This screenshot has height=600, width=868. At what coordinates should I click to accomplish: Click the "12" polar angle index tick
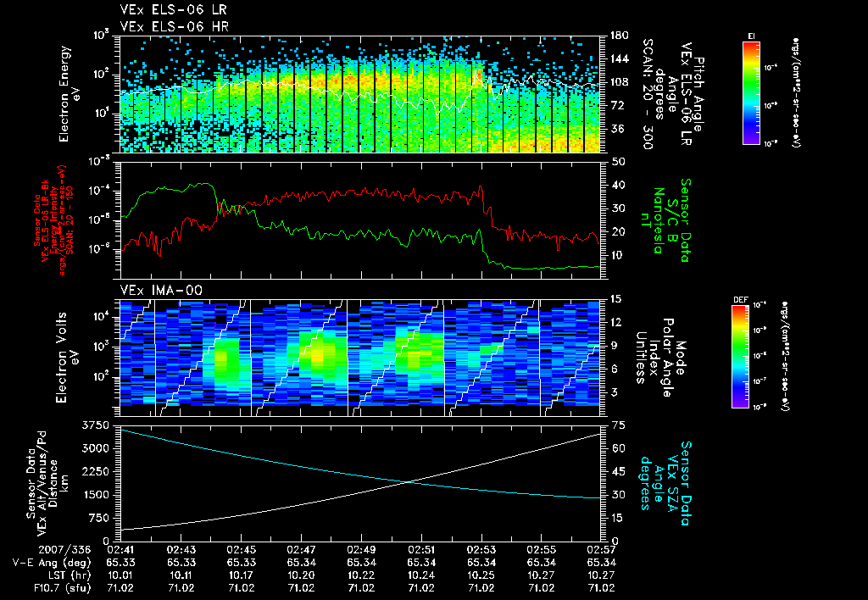(x=618, y=322)
